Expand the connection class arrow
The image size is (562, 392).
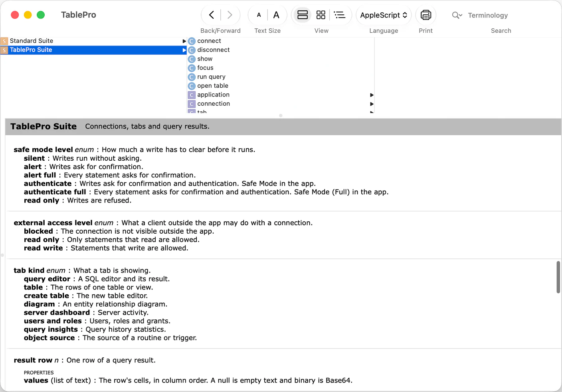(x=372, y=104)
